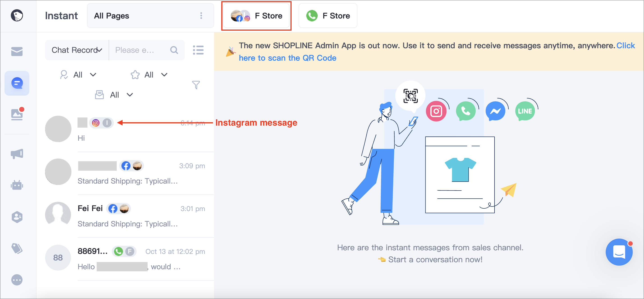Click the 88 avatar circle
Image resolution: width=644 pixels, height=299 pixels.
[x=58, y=258]
